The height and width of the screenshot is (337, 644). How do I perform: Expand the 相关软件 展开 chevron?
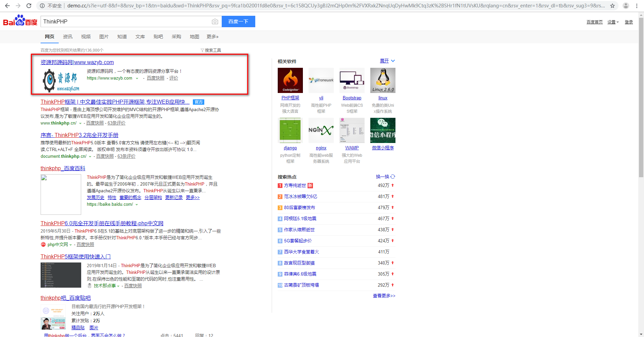click(x=393, y=61)
